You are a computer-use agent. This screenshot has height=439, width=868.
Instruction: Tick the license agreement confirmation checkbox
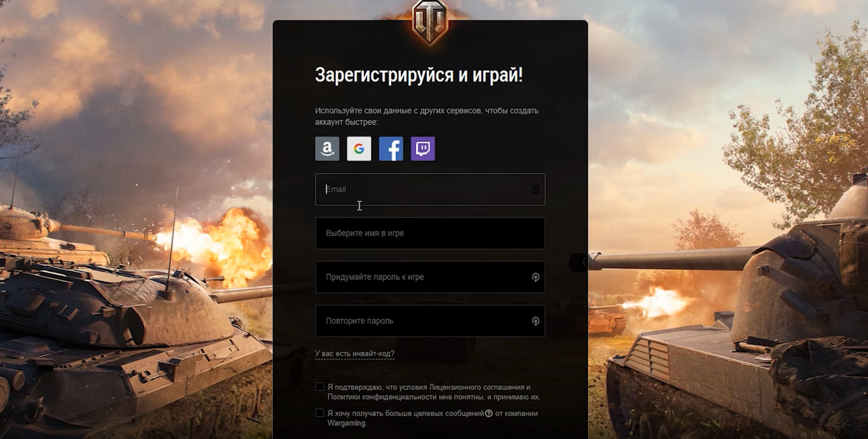320,387
